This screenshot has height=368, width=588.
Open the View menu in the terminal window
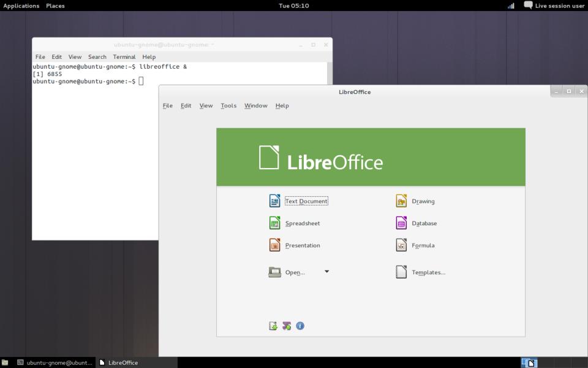75,56
